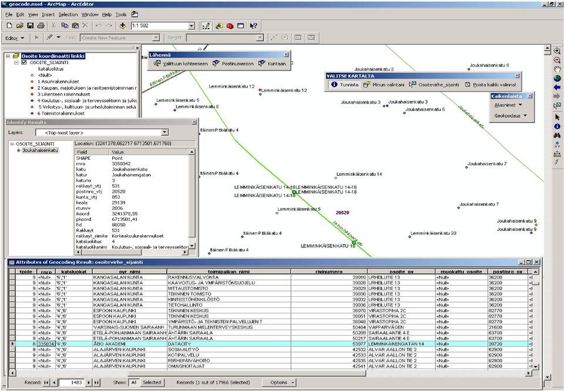Open the map scale dropdown
This screenshot has height=392, width=564.
point(192,26)
